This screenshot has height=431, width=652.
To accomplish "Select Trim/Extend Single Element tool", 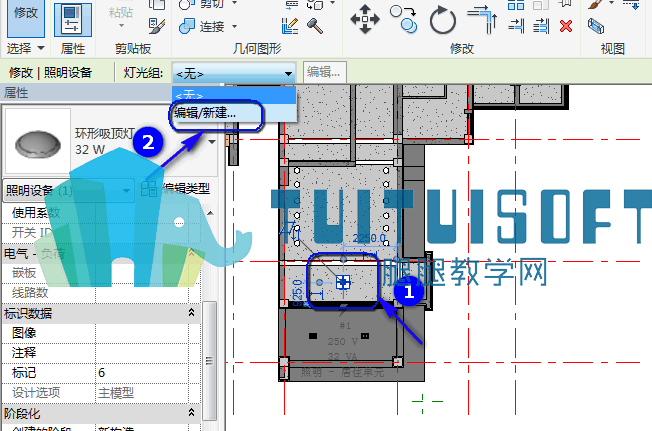I will click(516, 26).
